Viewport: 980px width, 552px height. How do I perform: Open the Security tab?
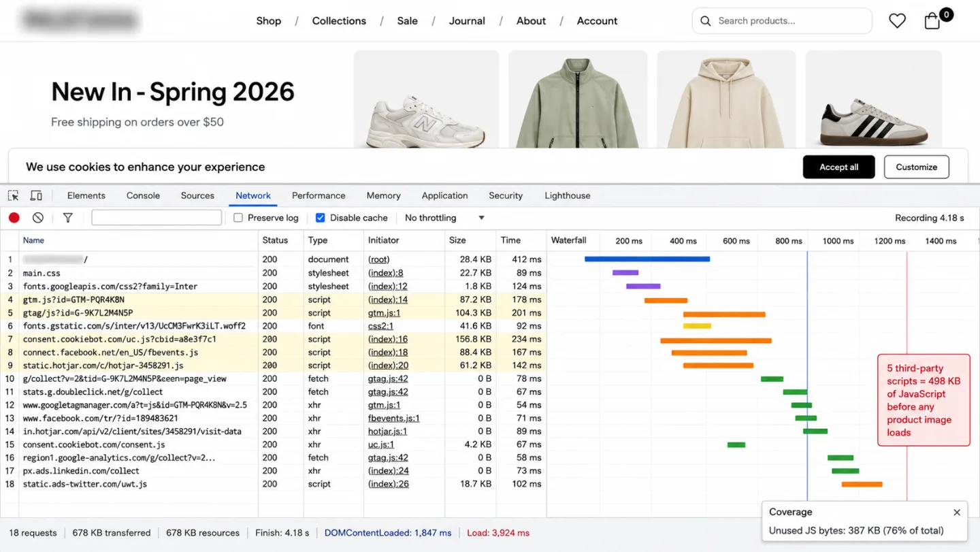[506, 195]
